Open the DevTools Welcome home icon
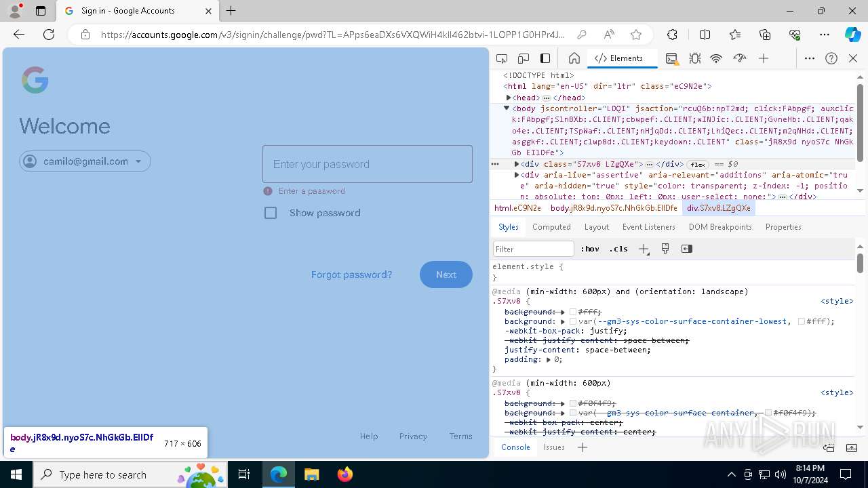868x488 pixels. (x=574, y=59)
